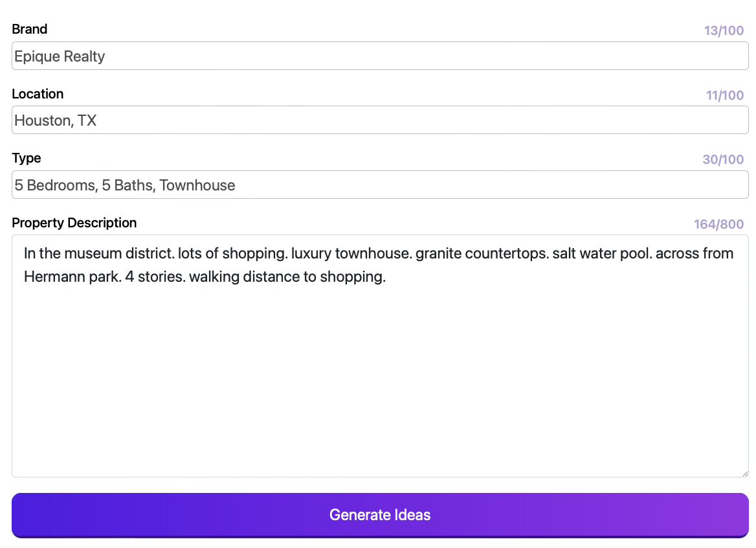Click the Property Description label
This screenshot has width=756, height=548.
[74, 223]
